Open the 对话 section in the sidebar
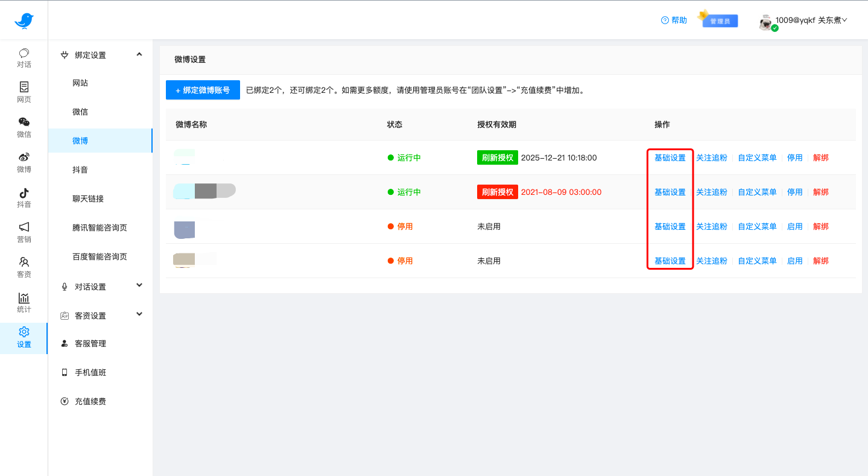 (x=24, y=57)
